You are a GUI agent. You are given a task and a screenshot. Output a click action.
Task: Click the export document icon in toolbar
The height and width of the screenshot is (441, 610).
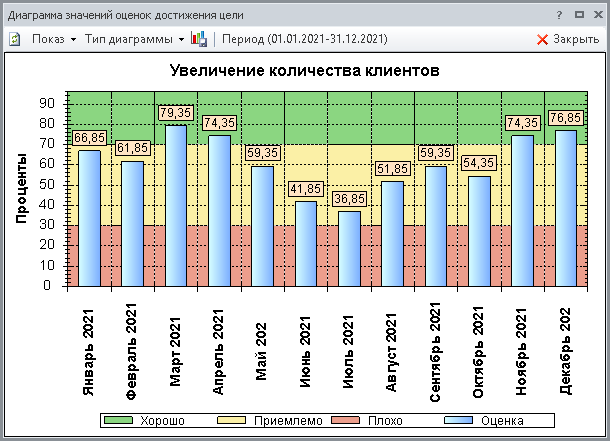[x=15, y=39]
